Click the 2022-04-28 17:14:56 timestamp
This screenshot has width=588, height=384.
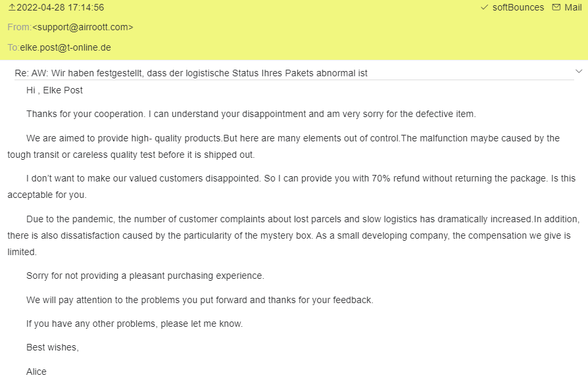tap(60, 8)
